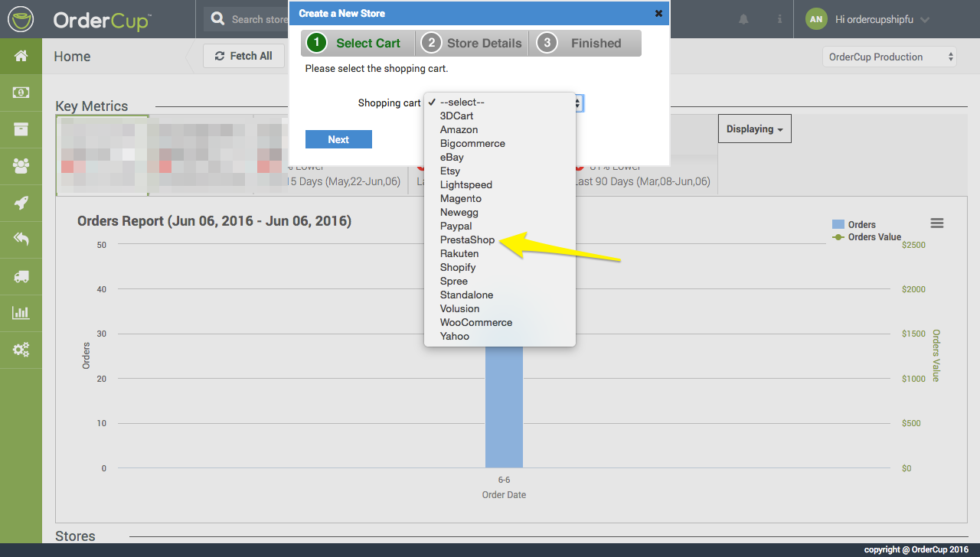Click the Key Metrics heading
This screenshot has height=557, width=980.
[92, 106]
